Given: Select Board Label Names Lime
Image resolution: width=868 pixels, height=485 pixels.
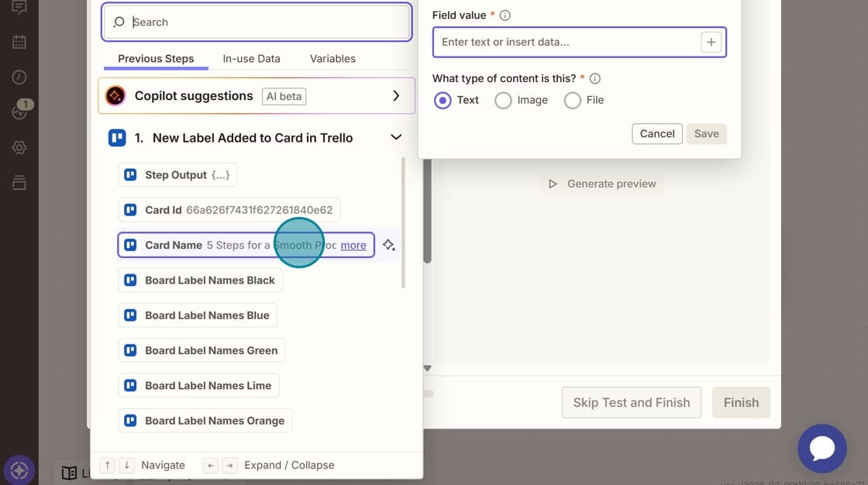Looking at the screenshot, I should (198, 385).
